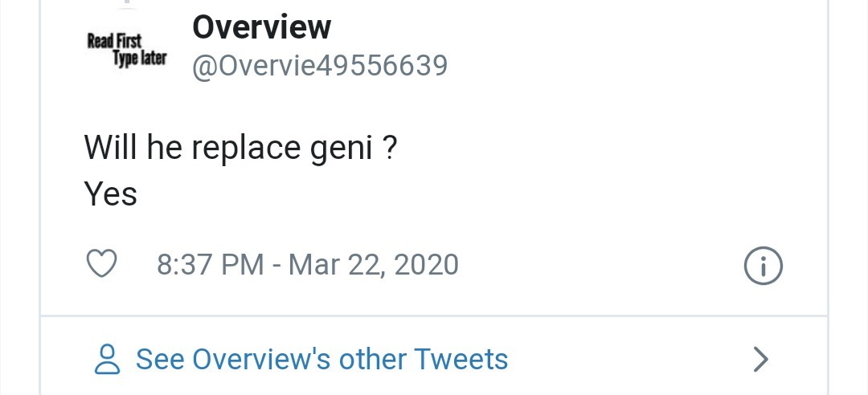The width and height of the screenshot is (868, 395).
Task: Open the @Overvie49556639 handle
Action: click(x=319, y=66)
